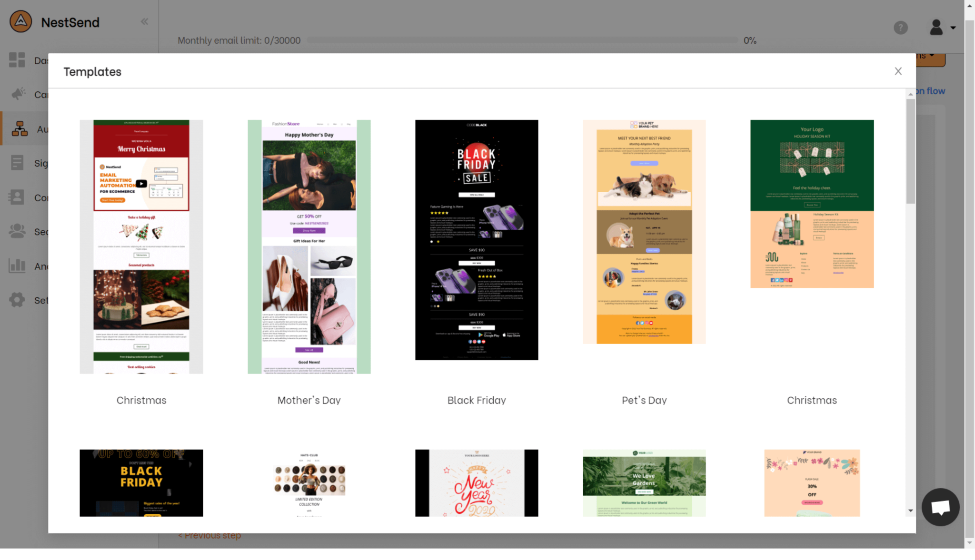This screenshot has height=560, width=975.
Task: Open the Signup forms icon
Action: [x=17, y=163]
